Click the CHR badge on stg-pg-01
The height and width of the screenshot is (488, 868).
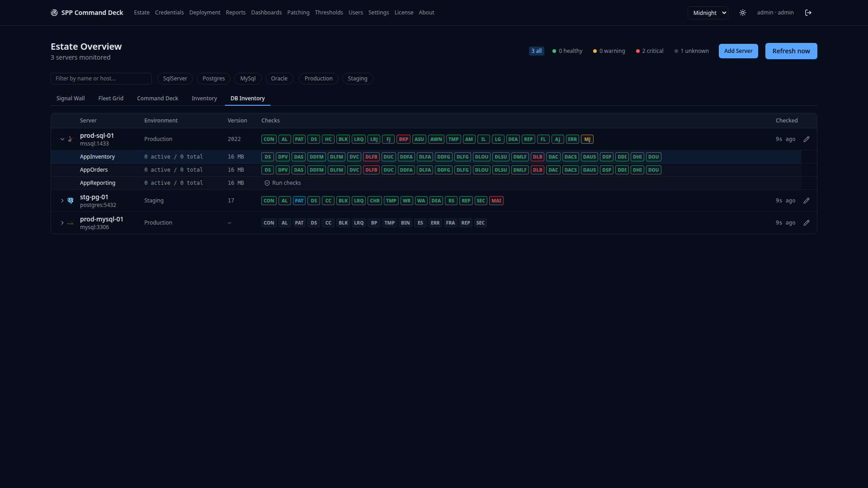coord(375,201)
